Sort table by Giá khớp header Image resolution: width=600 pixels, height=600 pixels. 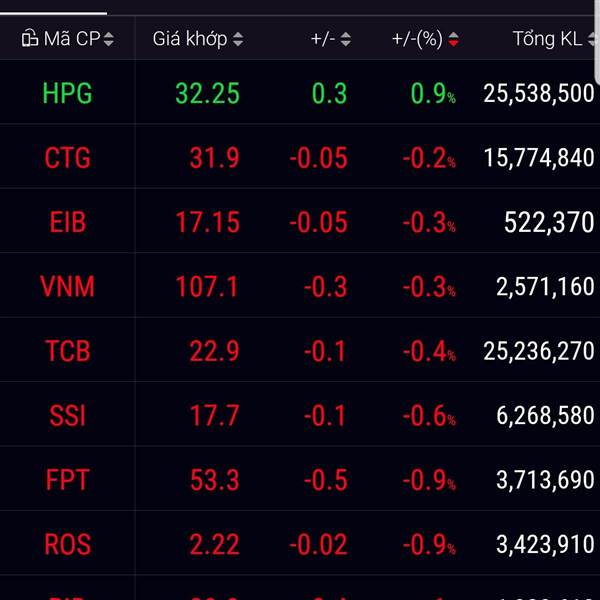[190, 40]
